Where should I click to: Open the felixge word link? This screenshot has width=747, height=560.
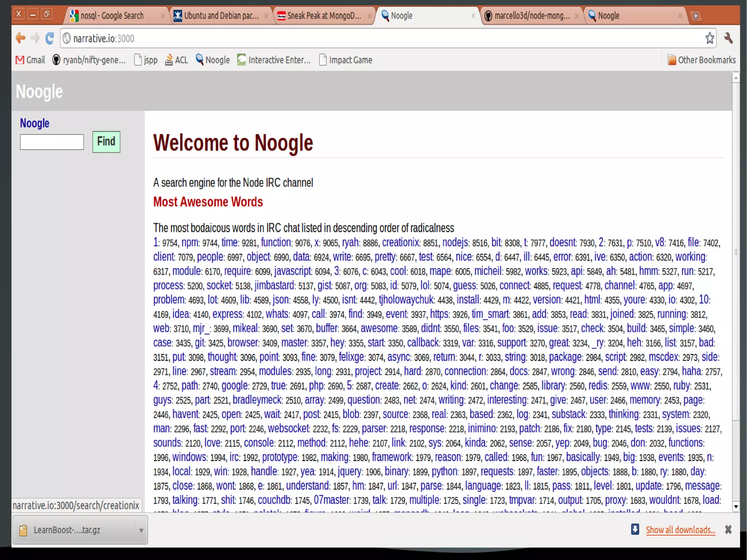pos(351,357)
